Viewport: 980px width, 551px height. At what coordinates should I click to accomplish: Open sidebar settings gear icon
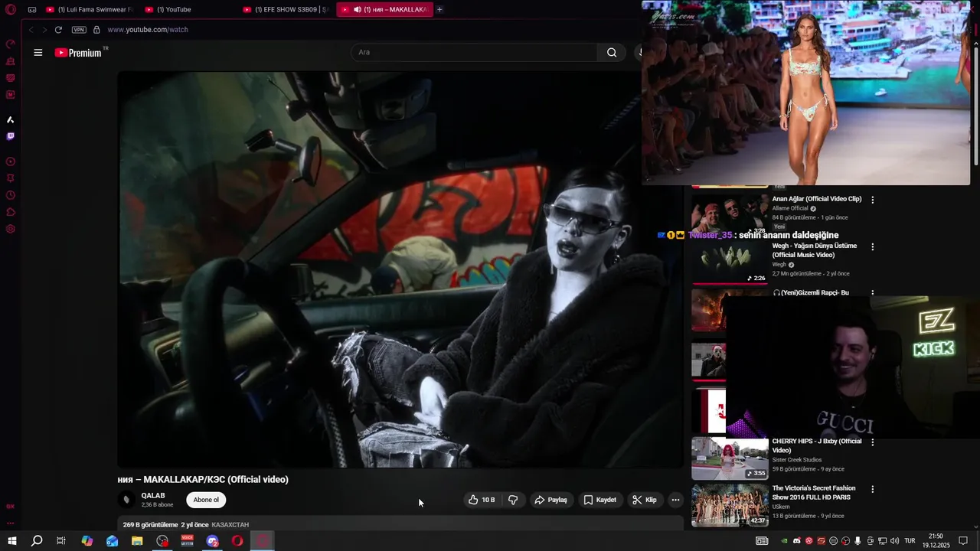11,229
